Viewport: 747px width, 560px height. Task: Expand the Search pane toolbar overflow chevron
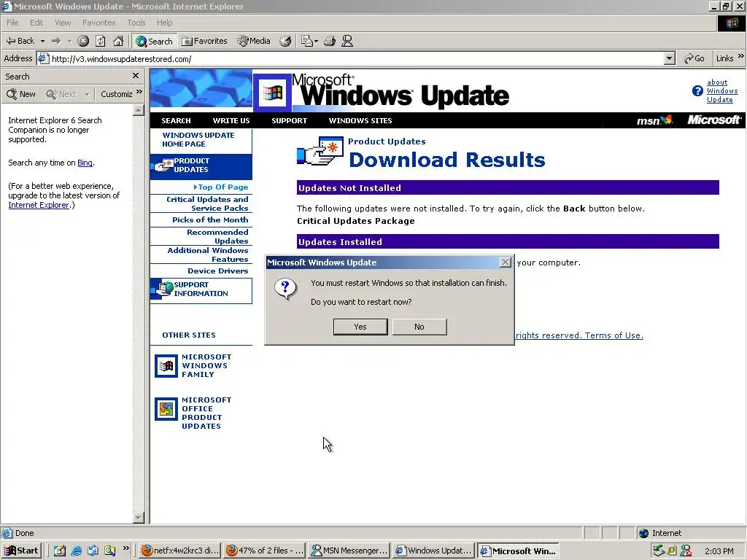(x=139, y=92)
